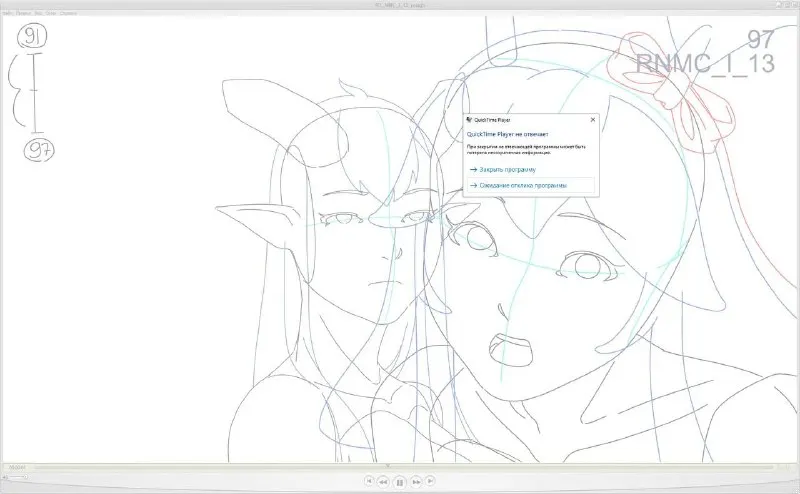Open the Правка menu
800x494 pixels.
click(23, 13)
